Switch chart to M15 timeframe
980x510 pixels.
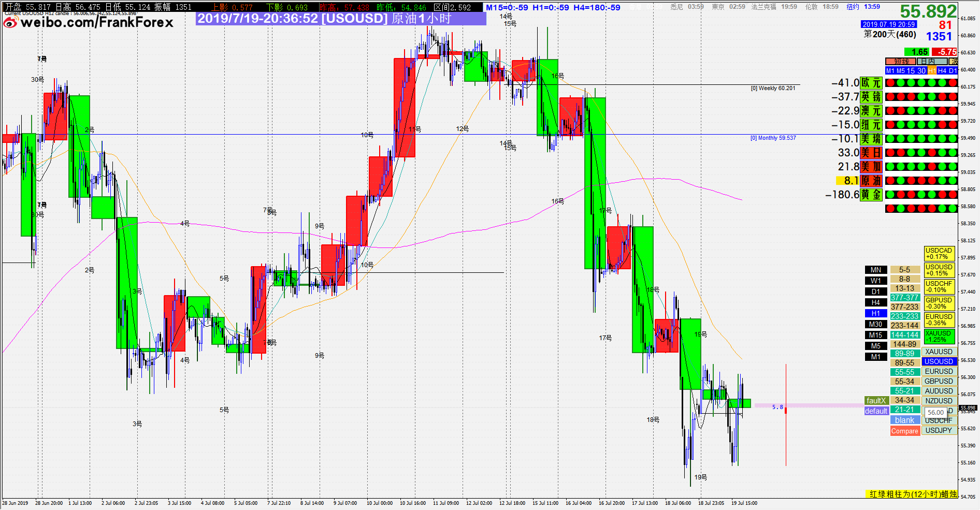pos(875,335)
